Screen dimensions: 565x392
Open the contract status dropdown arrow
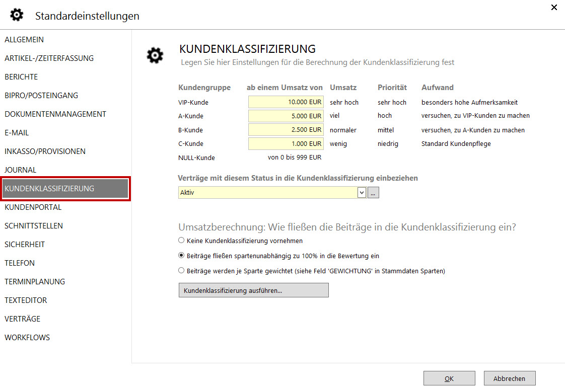361,193
